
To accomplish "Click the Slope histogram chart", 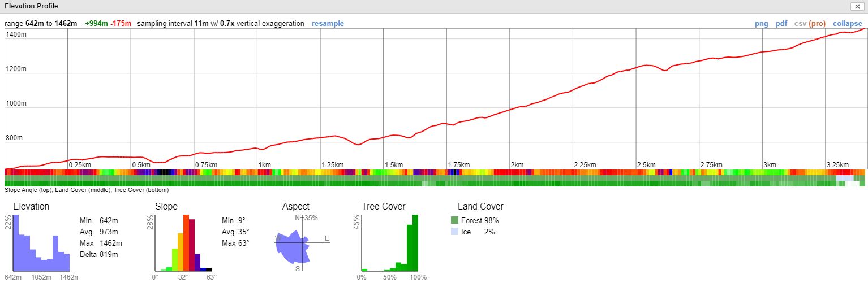I will [x=183, y=243].
